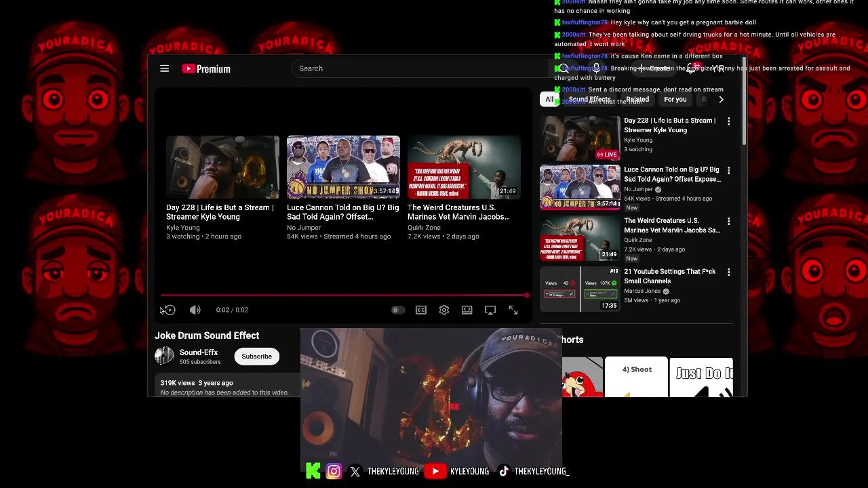Open the Sound-Effx channel name link

[199, 352]
